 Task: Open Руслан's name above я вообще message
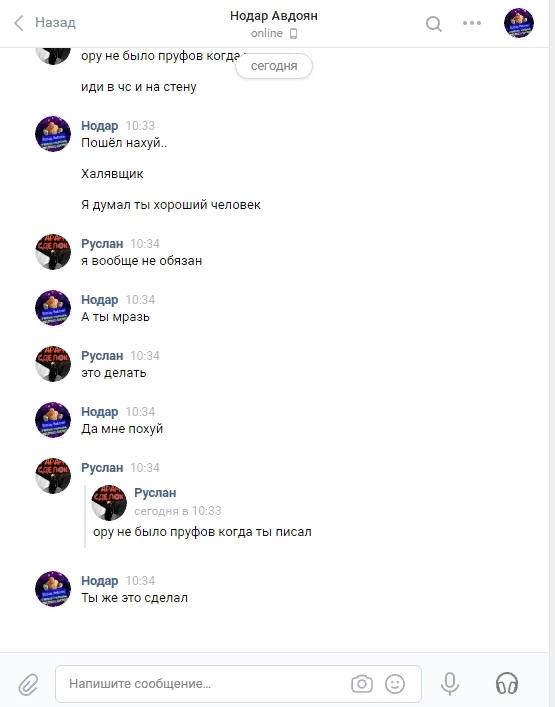tap(102, 244)
